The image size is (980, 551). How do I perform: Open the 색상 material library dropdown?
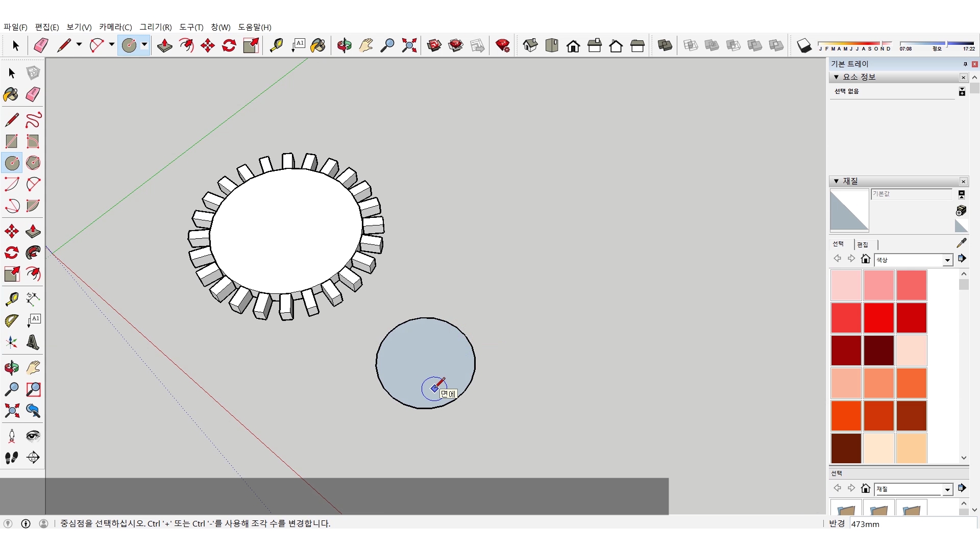pos(947,260)
